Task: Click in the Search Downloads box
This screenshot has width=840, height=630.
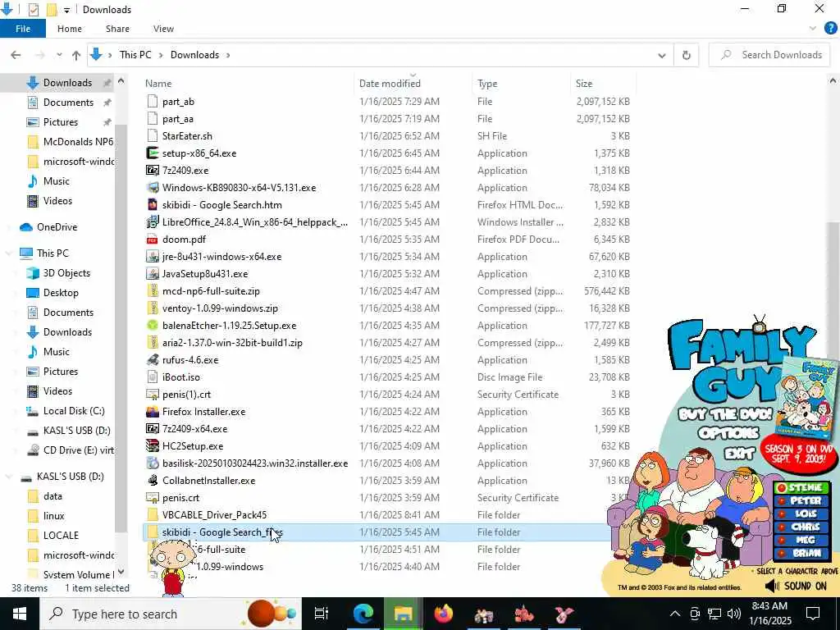Action: pos(769,55)
